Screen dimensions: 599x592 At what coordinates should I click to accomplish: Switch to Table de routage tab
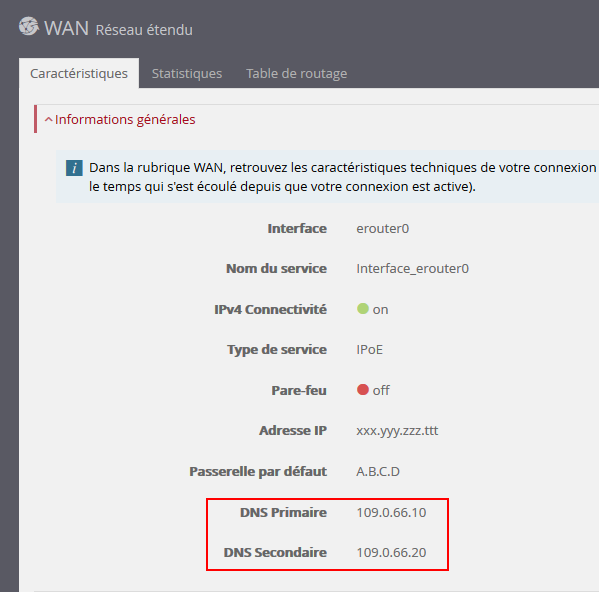[296, 73]
